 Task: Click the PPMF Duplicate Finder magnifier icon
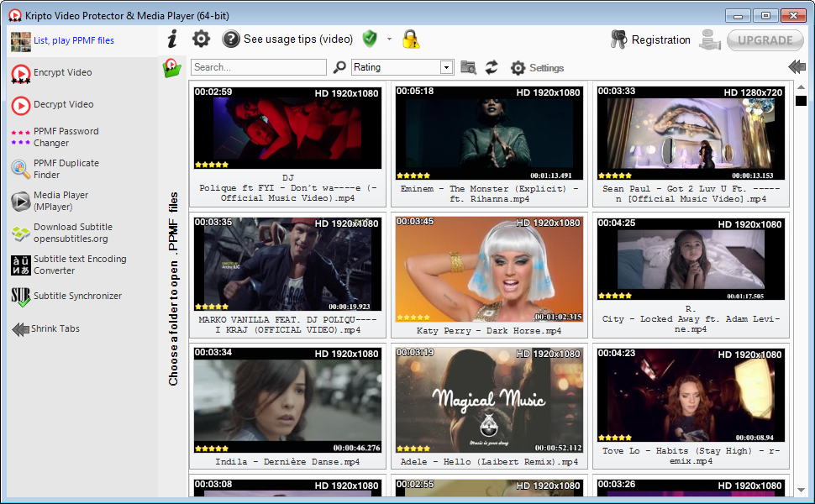[21, 169]
